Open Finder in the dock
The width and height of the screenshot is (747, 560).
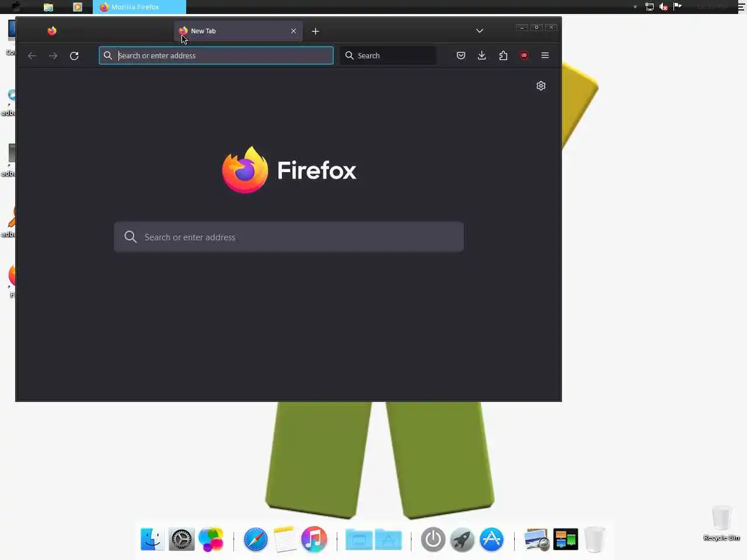tap(152, 539)
